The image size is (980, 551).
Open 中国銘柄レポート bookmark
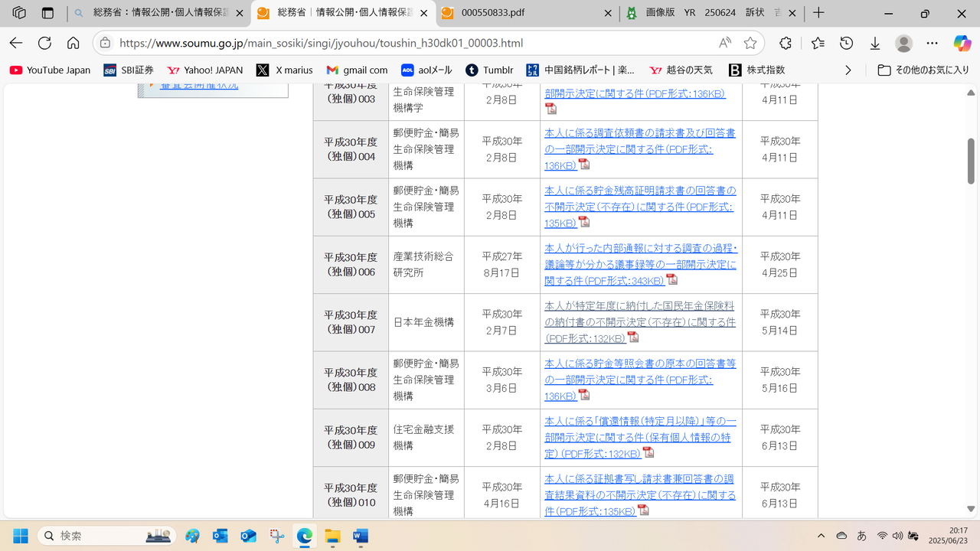coord(580,70)
